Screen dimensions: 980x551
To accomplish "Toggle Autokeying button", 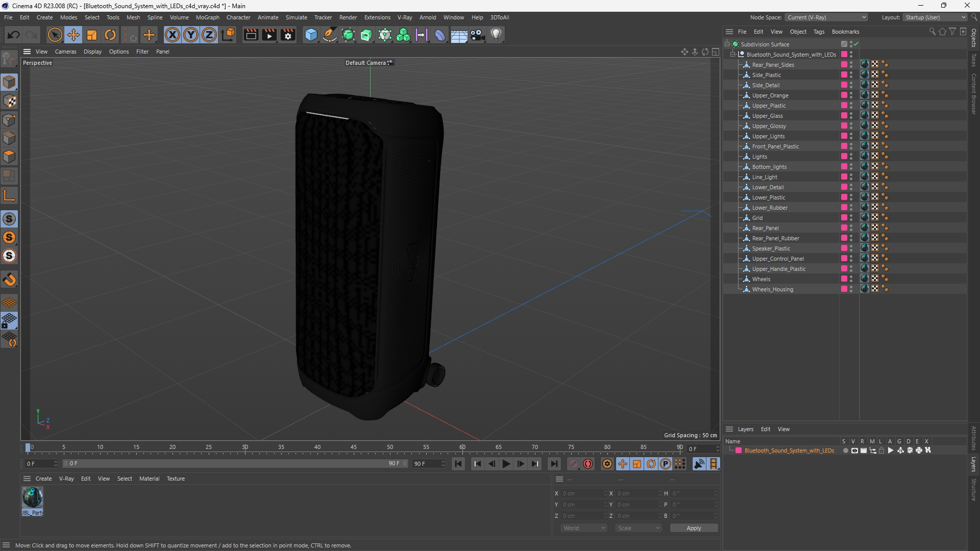I will [588, 464].
